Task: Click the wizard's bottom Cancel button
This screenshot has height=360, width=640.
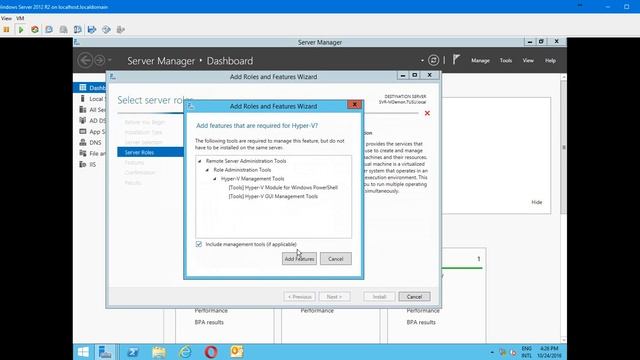Action: [414, 297]
